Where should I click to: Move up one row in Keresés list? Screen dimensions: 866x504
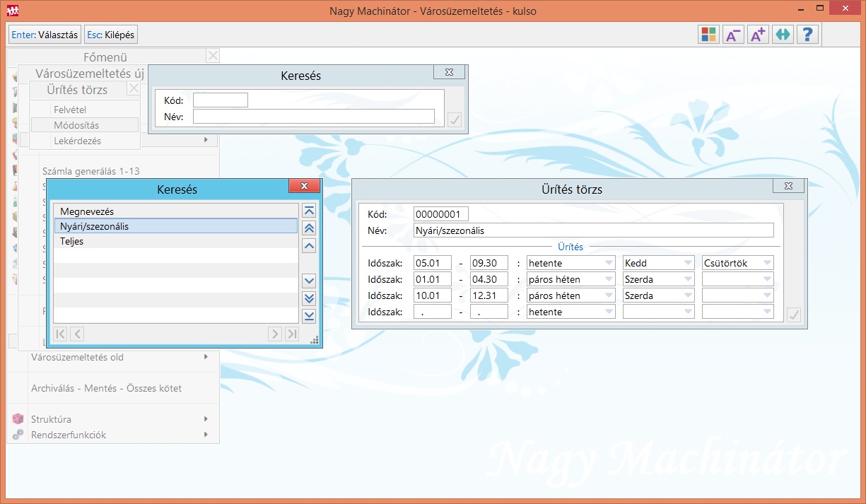point(309,246)
